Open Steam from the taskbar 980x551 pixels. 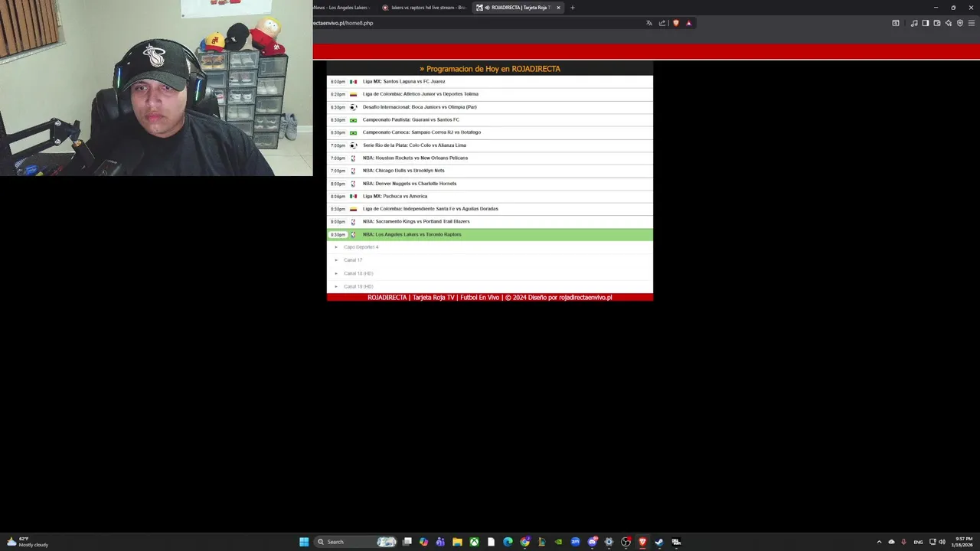pyautogui.click(x=659, y=542)
